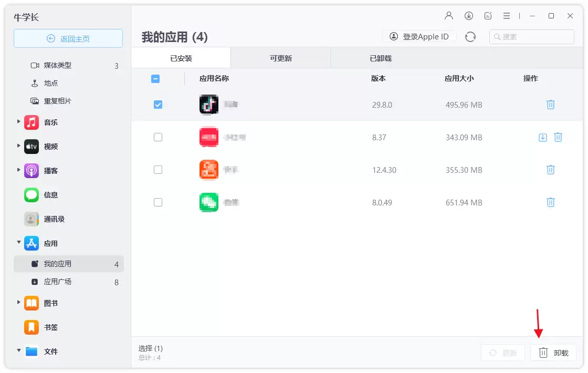The height and width of the screenshot is (373, 588).
Task: Switch to the 已卸载 tab
Action: [x=380, y=58]
